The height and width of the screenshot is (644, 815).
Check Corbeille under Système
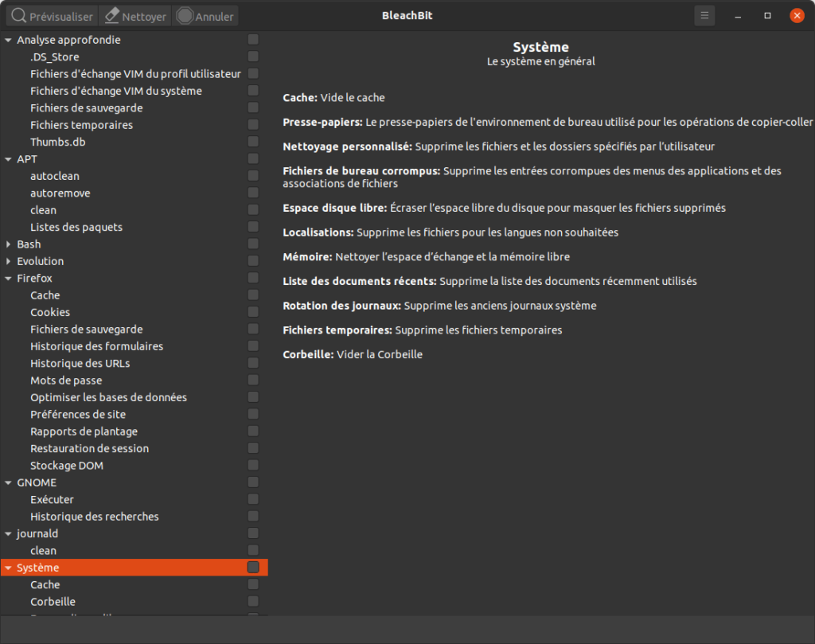[x=252, y=601]
